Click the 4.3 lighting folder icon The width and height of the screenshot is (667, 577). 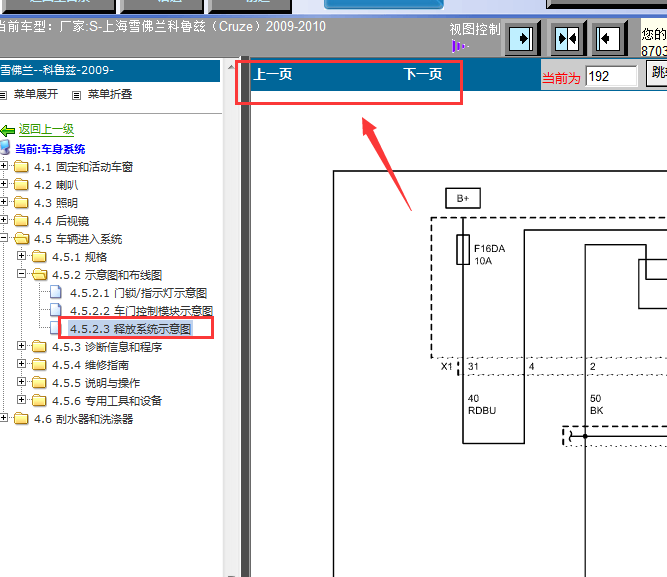(x=21, y=202)
